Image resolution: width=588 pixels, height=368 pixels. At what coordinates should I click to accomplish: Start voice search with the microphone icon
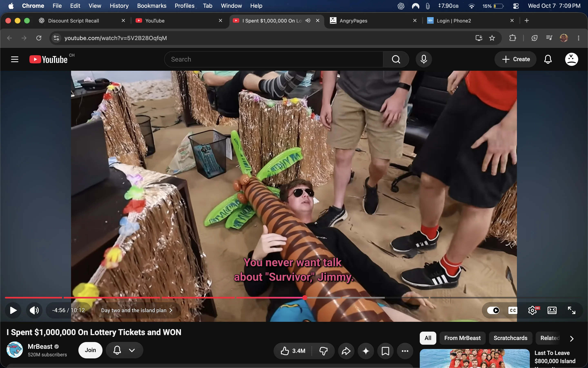(x=423, y=59)
